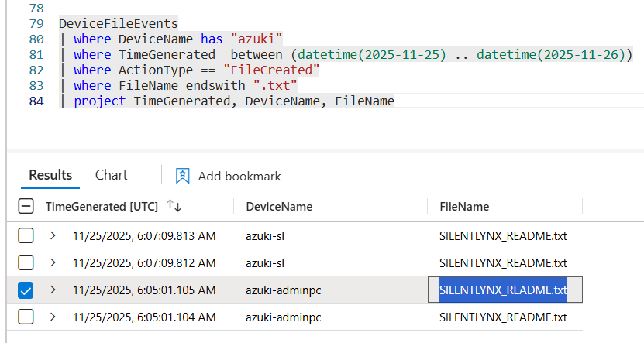Image resolution: width=644 pixels, height=343 pixels.
Task: Click timestamp 11/25/2025, 6:07:09.813 AM
Action: (x=144, y=236)
